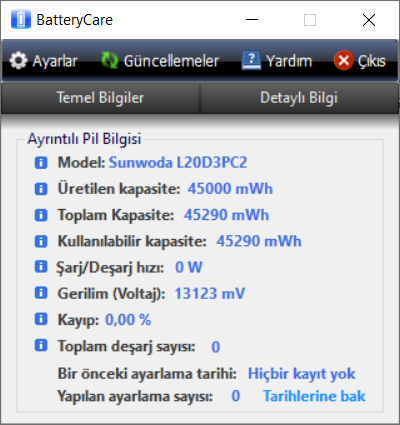This screenshot has width=400, height=425.
Task: Click the Ayrıntılı Pil Bilgisi group title
Action: tap(84, 139)
